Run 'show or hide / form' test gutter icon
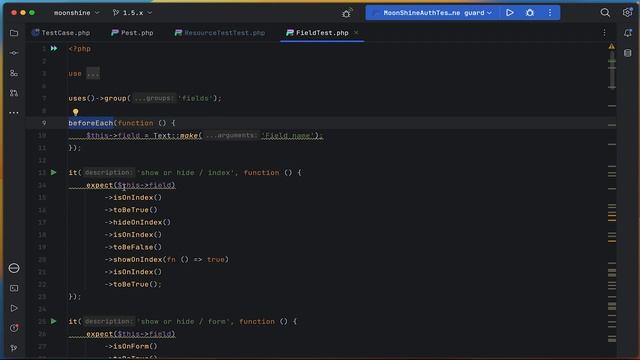The image size is (640, 360). pyautogui.click(x=53, y=321)
